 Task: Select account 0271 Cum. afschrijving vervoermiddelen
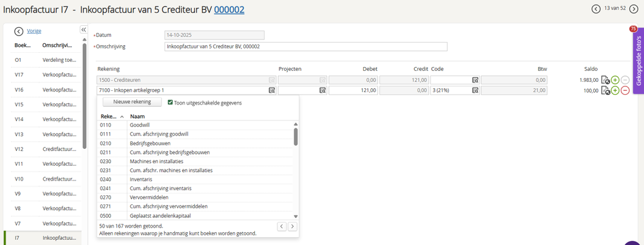point(195,206)
